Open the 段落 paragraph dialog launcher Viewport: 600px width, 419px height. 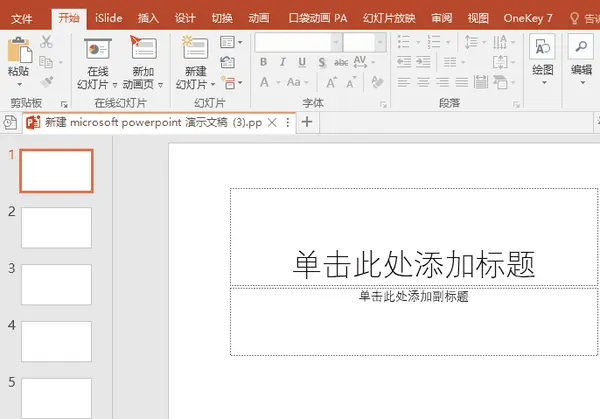pos(516,104)
